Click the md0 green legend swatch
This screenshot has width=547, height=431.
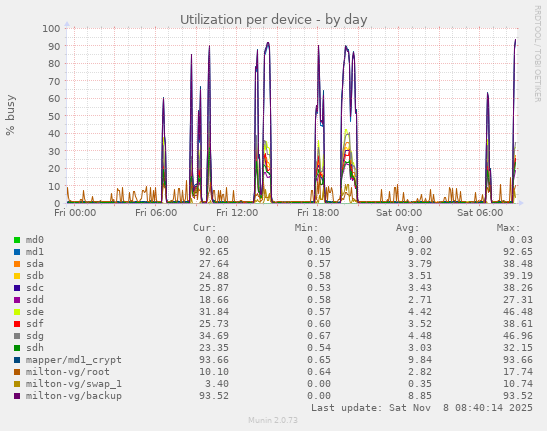17,240
